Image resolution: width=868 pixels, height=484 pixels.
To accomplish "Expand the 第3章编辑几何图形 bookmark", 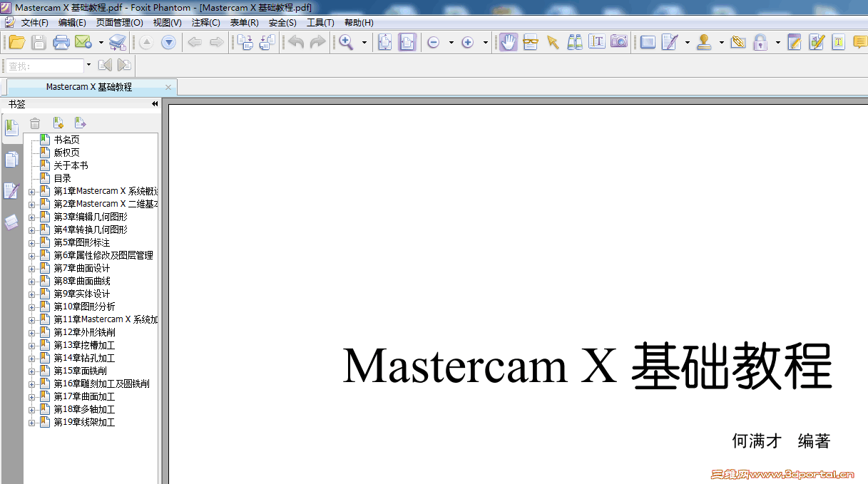I will coord(31,217).
